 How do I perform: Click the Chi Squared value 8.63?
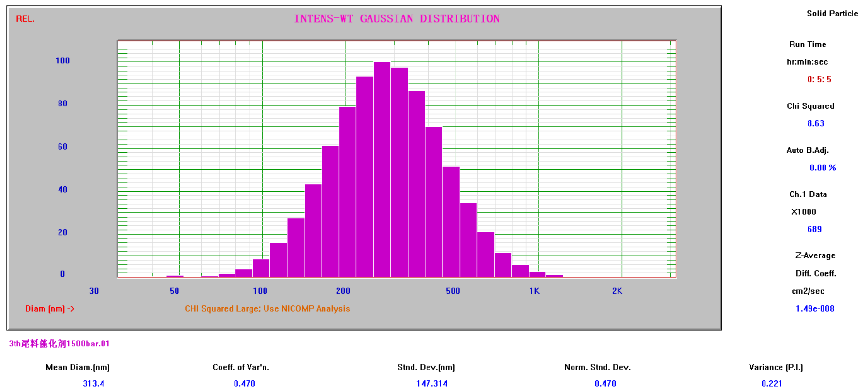tap(815, 123)
